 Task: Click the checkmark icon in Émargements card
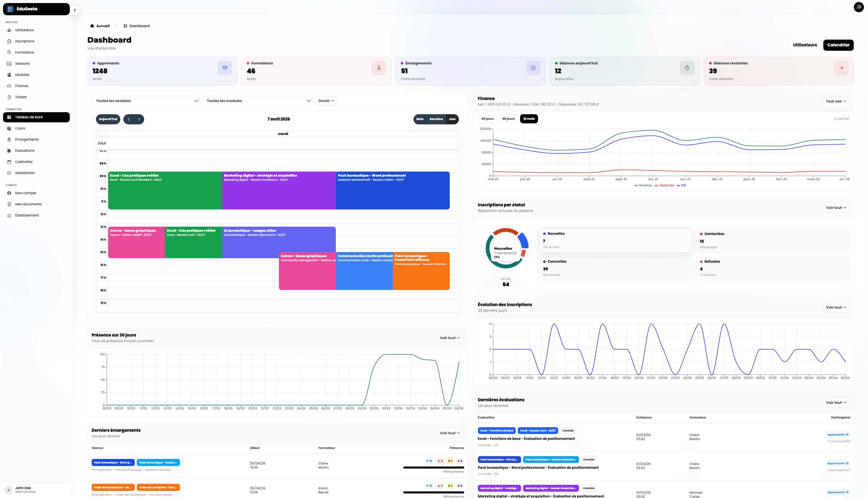tap(533, 68)
